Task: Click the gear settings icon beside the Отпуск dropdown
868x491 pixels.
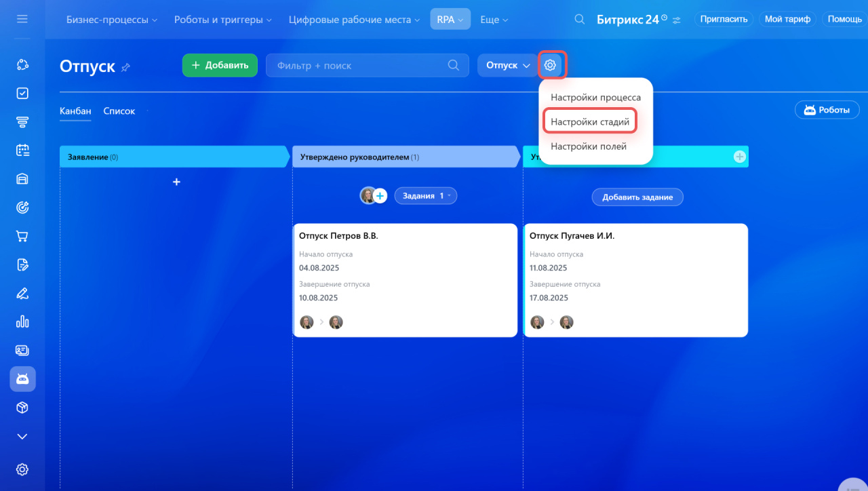Action: 550,65
